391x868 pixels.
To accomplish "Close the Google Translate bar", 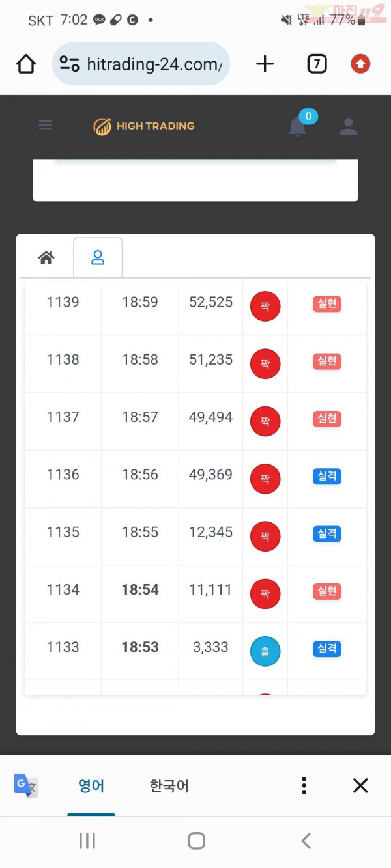I will pyautogui.click(x=360, y=785).
